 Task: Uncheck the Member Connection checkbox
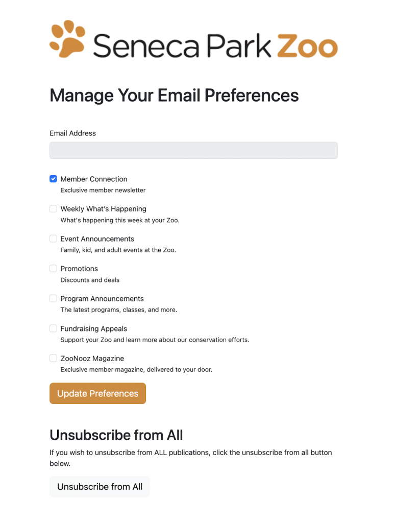(54, 179)
